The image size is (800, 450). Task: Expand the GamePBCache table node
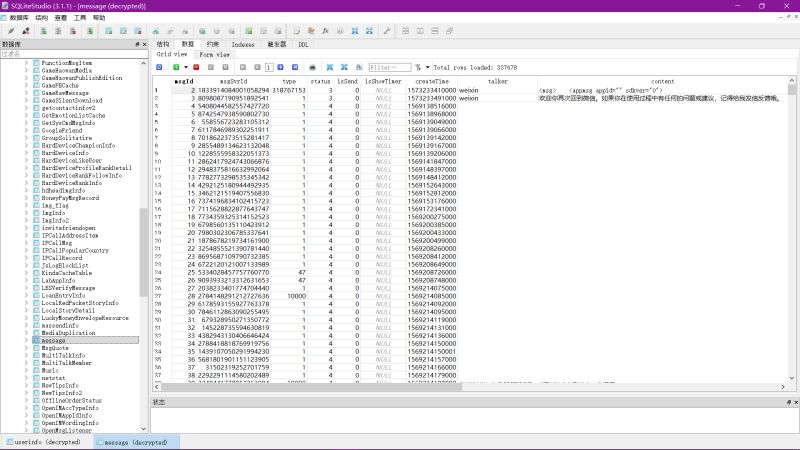click(x=27, y=85)
